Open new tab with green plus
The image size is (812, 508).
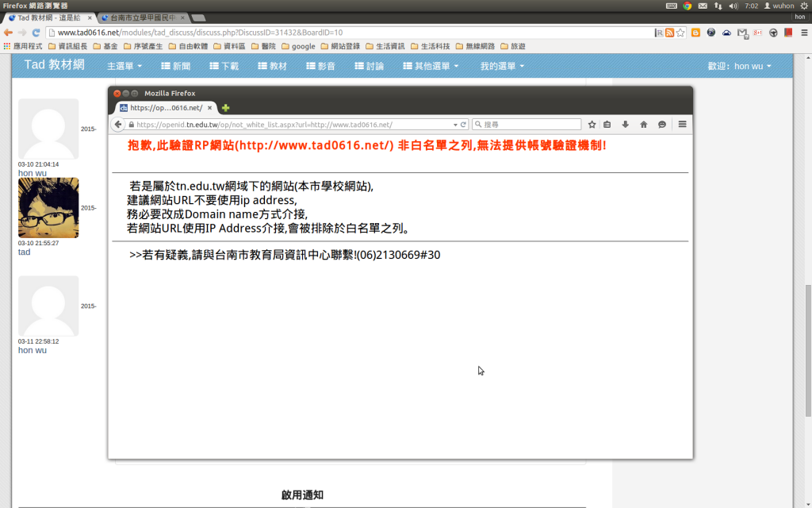225,108
